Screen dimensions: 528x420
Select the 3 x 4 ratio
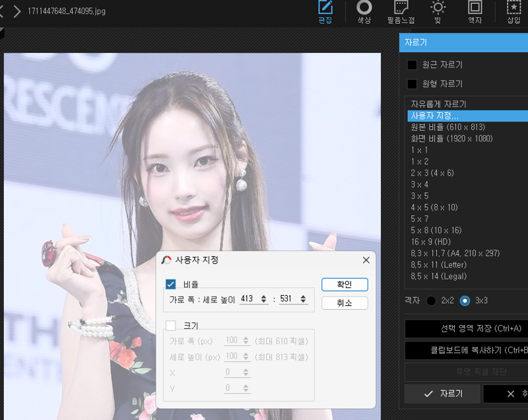[468, 184]
